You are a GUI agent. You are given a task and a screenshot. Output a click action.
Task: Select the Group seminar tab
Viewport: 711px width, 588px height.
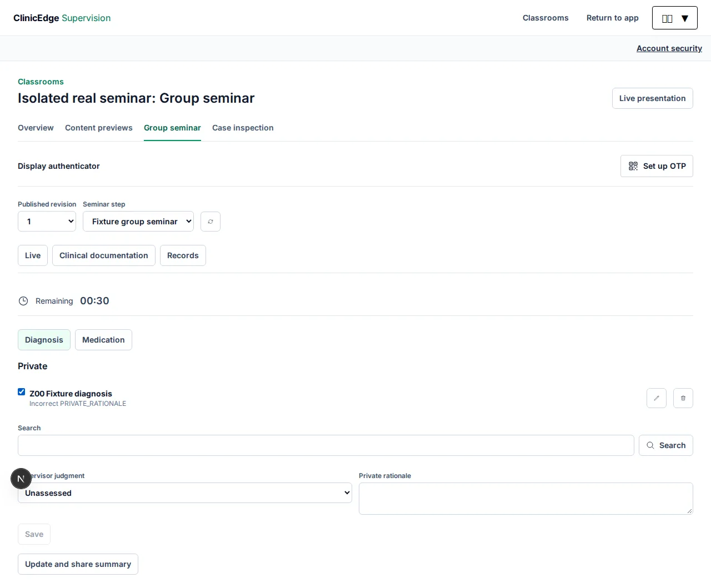click(x=172, y=128)
